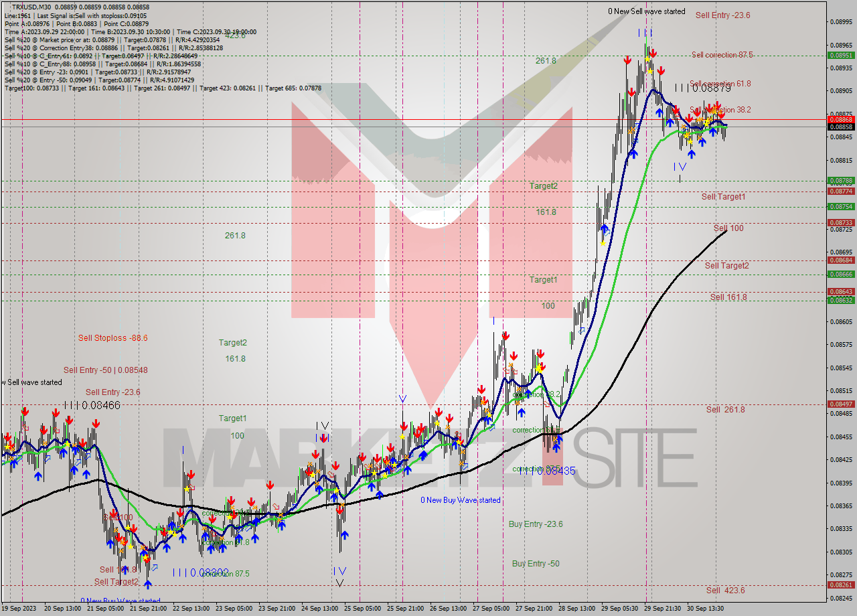Click the '24 Sep 13:00' time label
The height and width of the screenshot is (616, 857).
[x=319, y=609]
